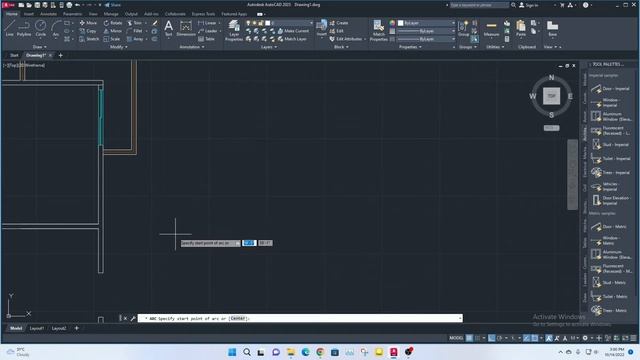Click the keyword search box
640x360 pixels.
[479, 5]
